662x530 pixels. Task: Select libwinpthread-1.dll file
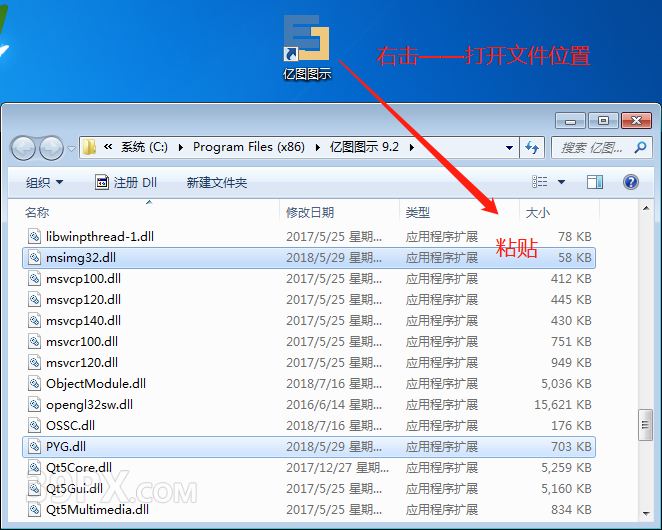coord(309,236)
